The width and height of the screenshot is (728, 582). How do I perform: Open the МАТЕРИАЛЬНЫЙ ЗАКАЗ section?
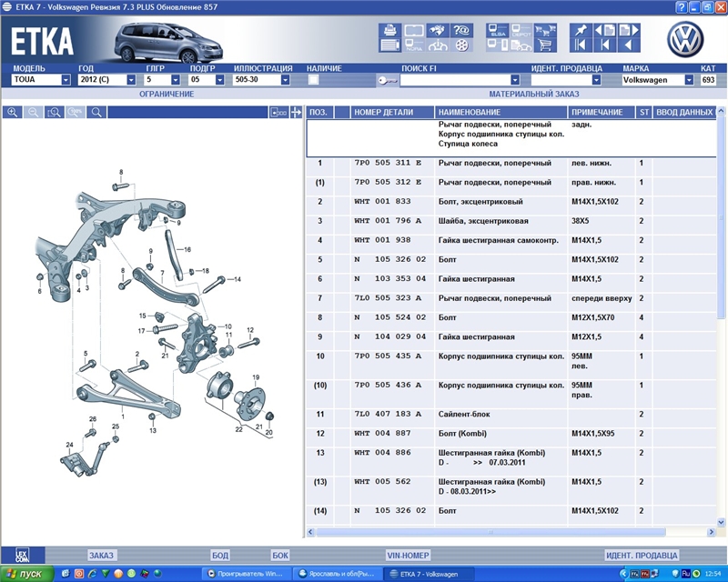(534, 94)
